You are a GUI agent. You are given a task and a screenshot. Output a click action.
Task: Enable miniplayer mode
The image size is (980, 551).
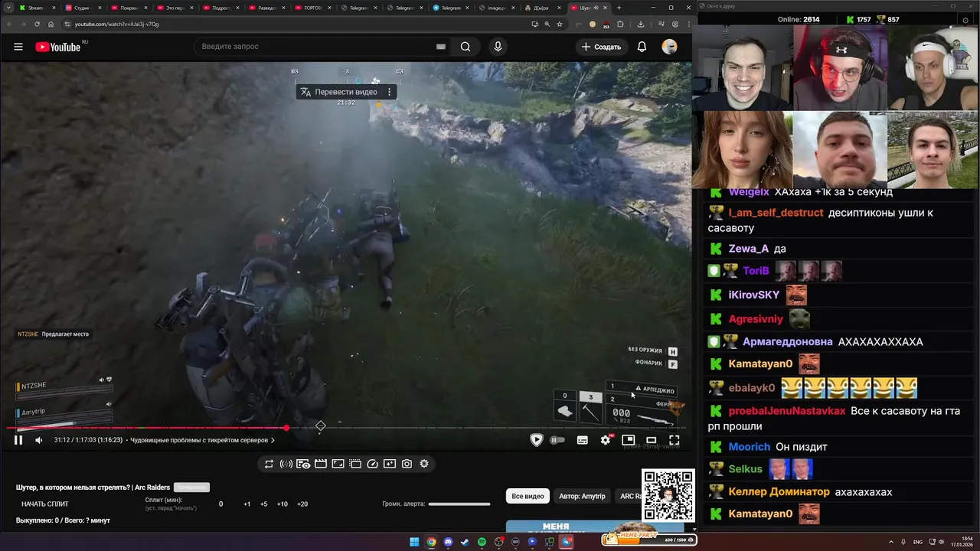pos(629,440)
